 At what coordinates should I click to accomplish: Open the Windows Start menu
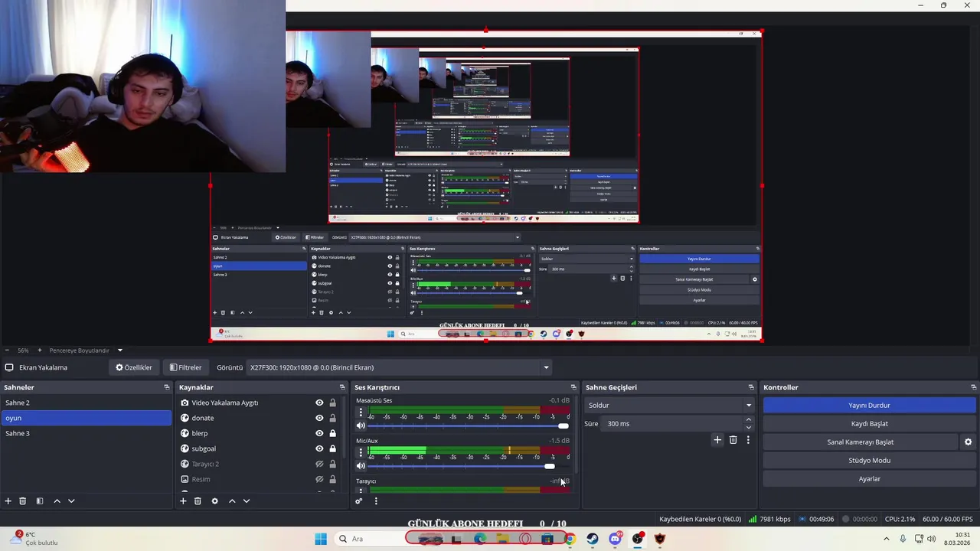(x=321, y=539)
